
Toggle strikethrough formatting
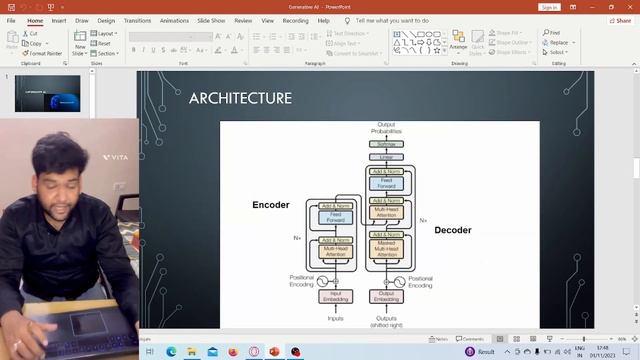point(173,50)
